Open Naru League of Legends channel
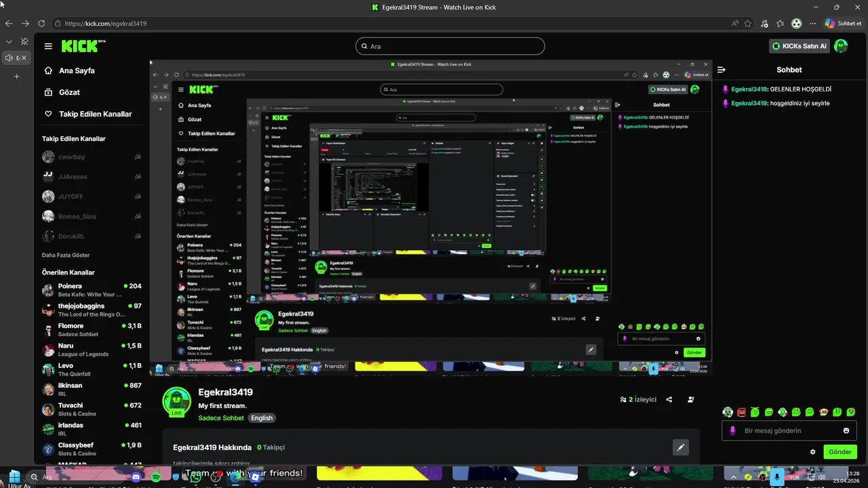Image resolution: width=868 pixels, height=488 pixels. point(92,350)
